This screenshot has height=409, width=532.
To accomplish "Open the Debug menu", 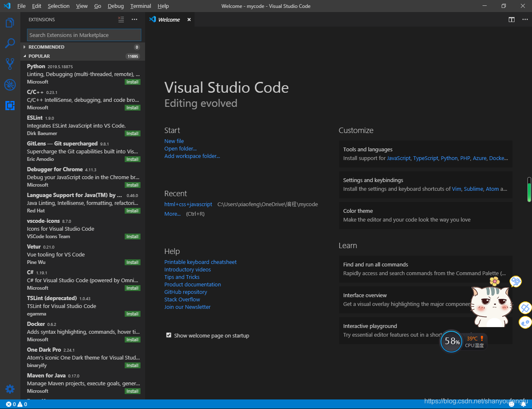I will click(116, 6).
